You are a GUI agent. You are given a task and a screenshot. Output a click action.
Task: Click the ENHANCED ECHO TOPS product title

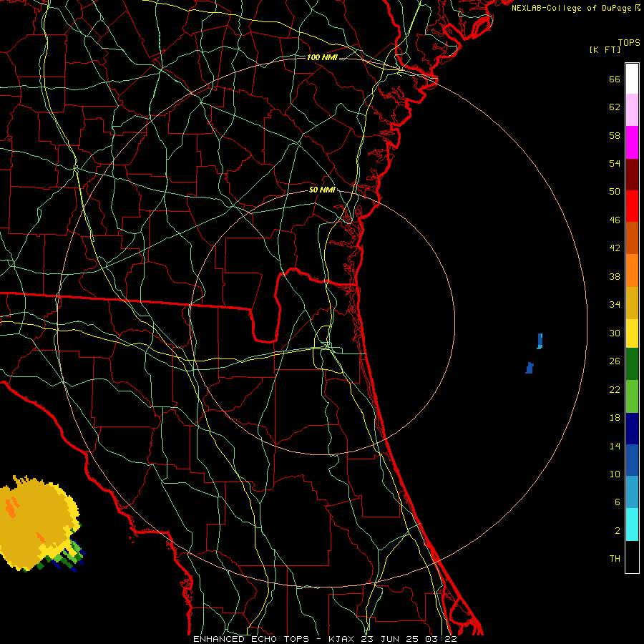pos(251,639)
